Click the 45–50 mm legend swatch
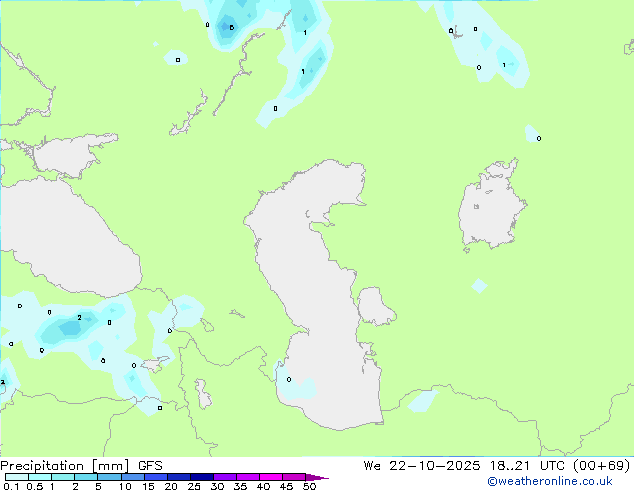 point(294,477)
